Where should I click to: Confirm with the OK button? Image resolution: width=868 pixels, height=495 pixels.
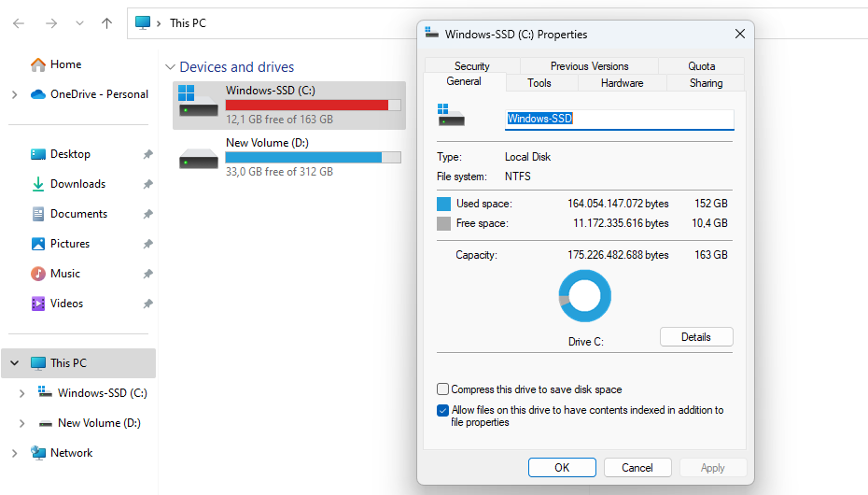pos(562,467)
